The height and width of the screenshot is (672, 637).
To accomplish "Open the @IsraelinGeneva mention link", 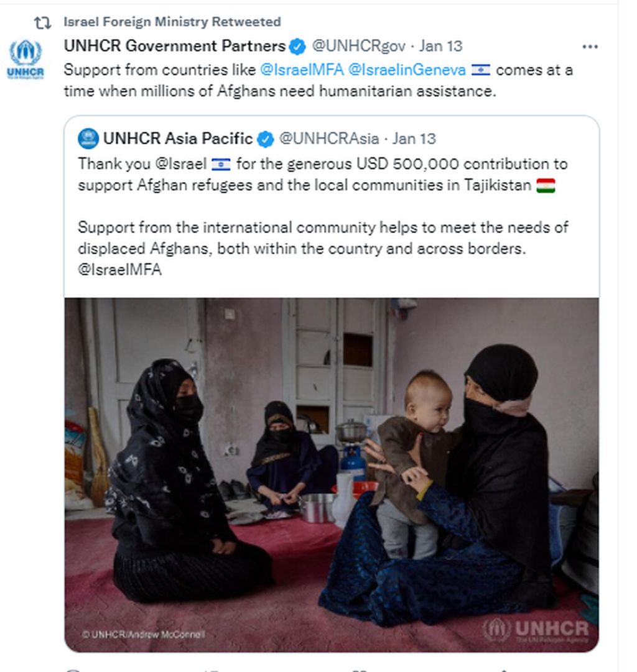I will coord(407,70).
